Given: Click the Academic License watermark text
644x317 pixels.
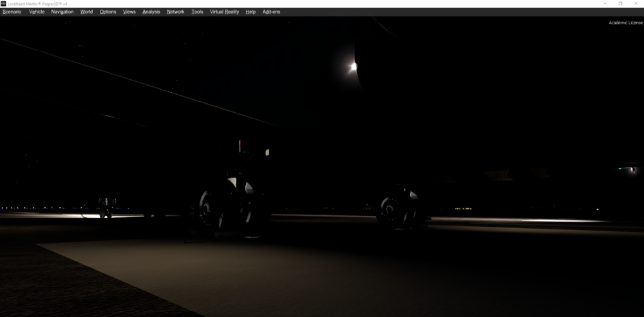Looking at the screenshot, I should [x=625, y=23].
